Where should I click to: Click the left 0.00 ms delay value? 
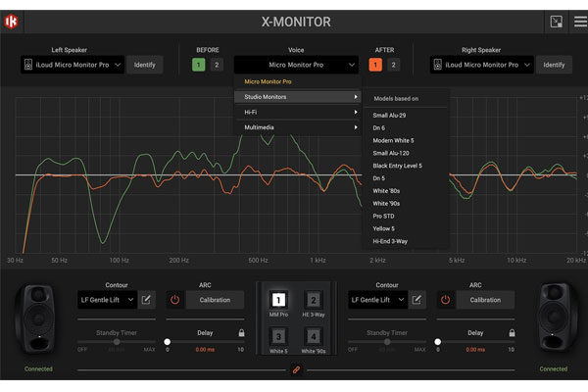point(205,350)
